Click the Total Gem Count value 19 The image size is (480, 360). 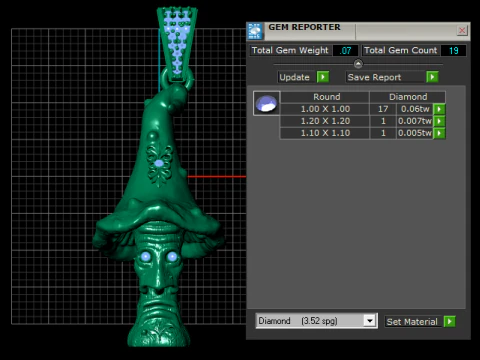click(x=453, y=51)
